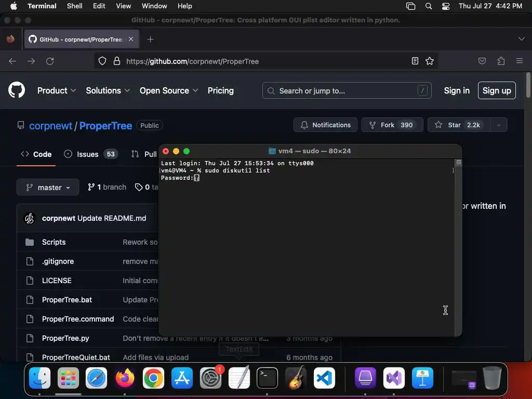Bookmark this page with the star

pyautogui.click(x=430, y=61)
